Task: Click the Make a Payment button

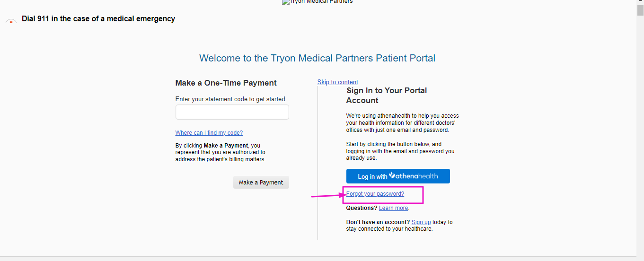Action: click(x=261, y=183)
